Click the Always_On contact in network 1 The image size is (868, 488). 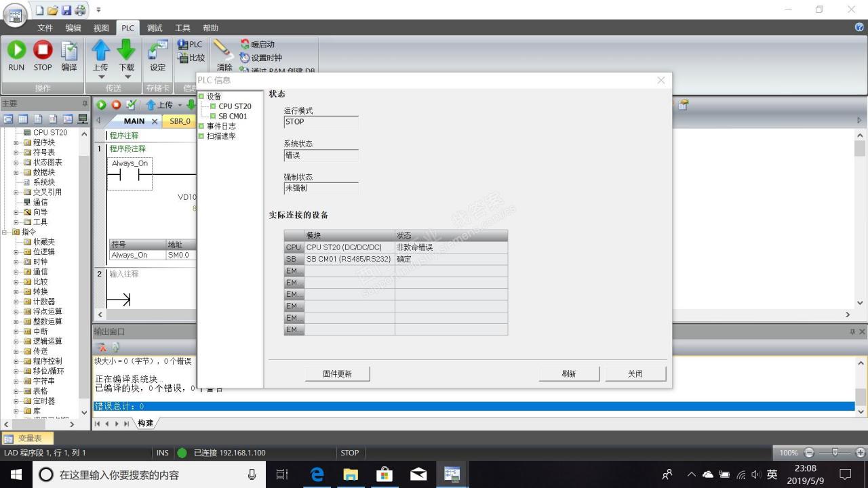[130, 174]
